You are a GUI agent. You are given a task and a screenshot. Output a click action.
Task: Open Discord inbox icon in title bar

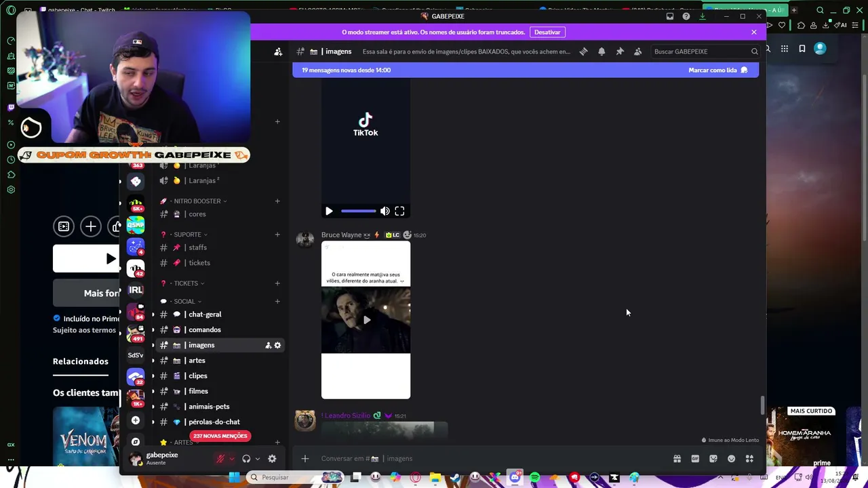(x=670, y=16)
